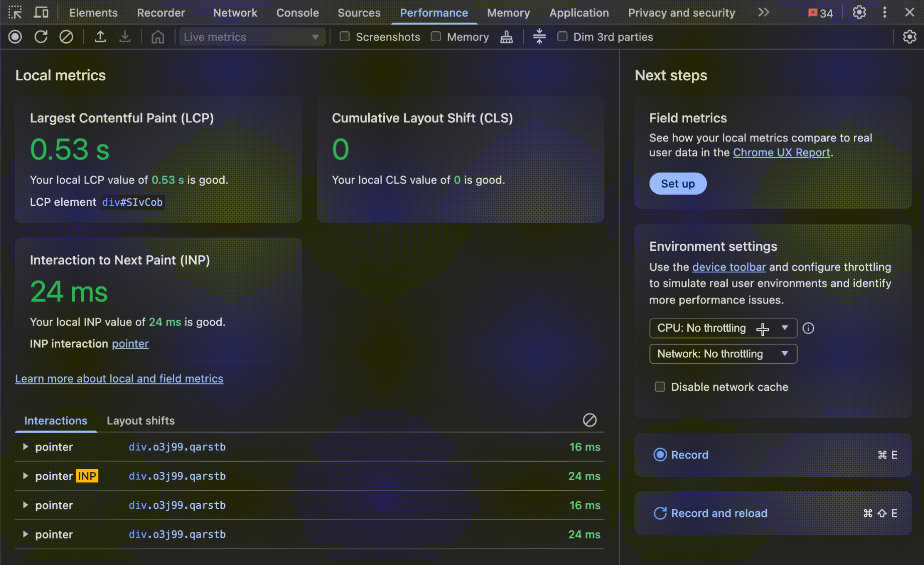Click the CPU throttling info icon

pos(808,328)
